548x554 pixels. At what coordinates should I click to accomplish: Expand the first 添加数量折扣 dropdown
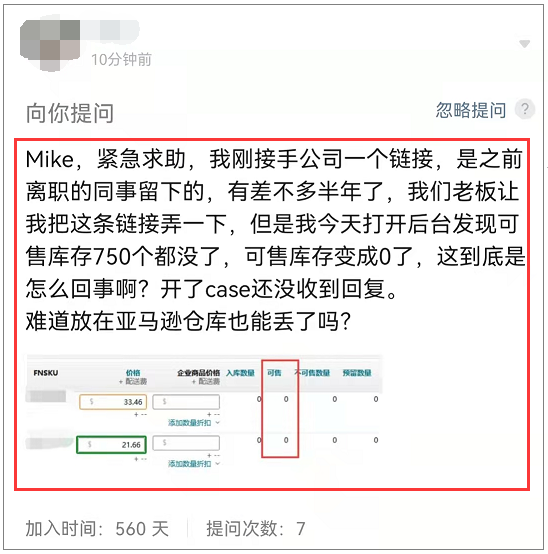[194, 423]
